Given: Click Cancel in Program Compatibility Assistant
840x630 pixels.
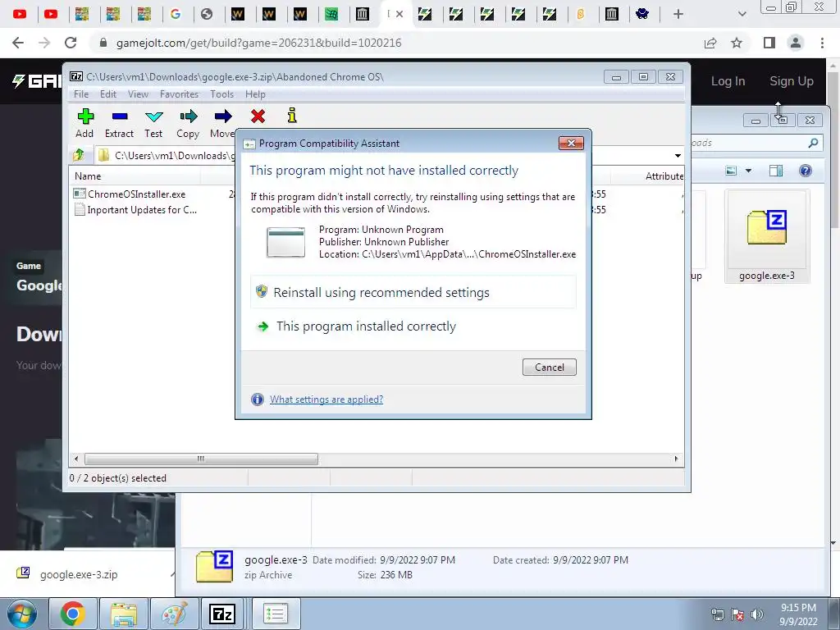Looking at the screenshot, I should [x=549, y=367].
